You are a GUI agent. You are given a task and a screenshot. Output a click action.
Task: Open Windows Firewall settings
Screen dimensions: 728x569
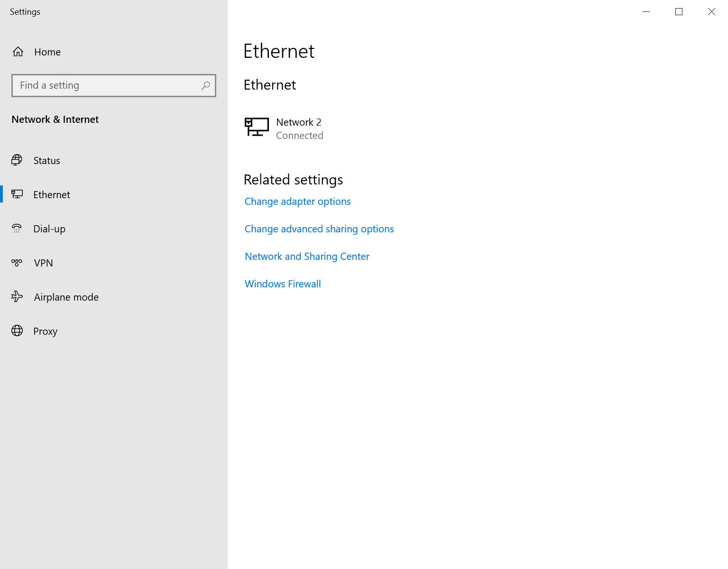(x=283, y=284)
